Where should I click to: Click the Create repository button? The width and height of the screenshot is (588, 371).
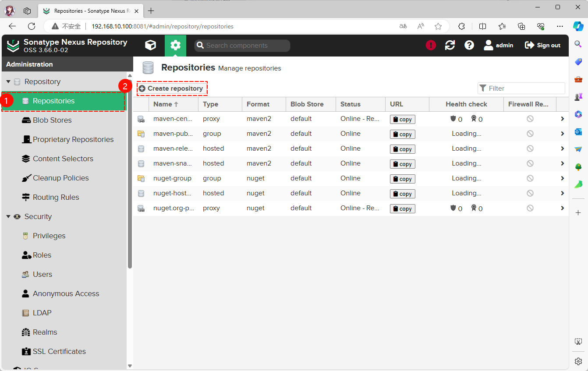pyautogui.click(x=171, y=88)
